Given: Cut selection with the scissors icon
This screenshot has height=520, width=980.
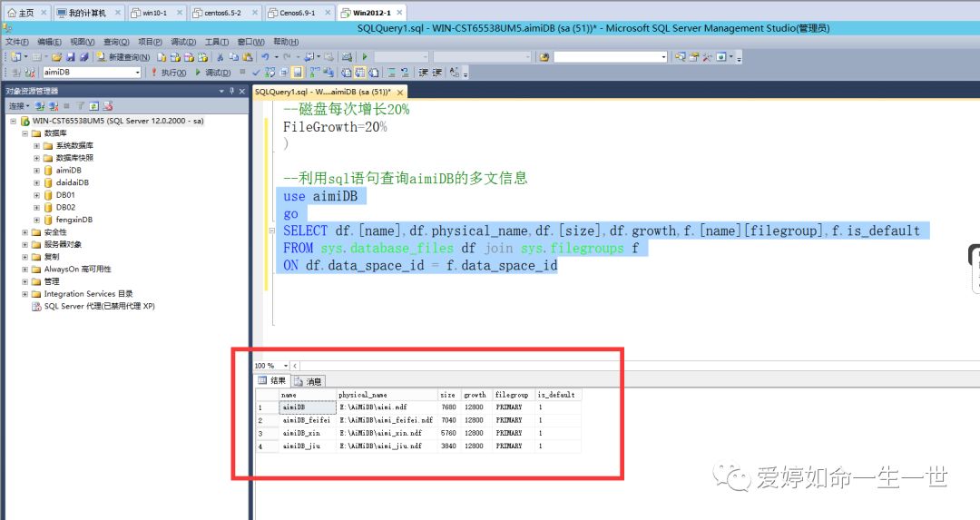Looking at the screenshot, I should pos(220,57).
